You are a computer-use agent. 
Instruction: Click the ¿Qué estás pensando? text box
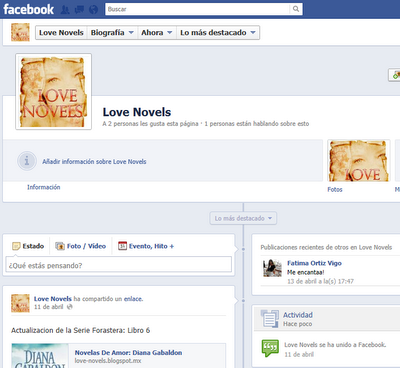(119, 265)
